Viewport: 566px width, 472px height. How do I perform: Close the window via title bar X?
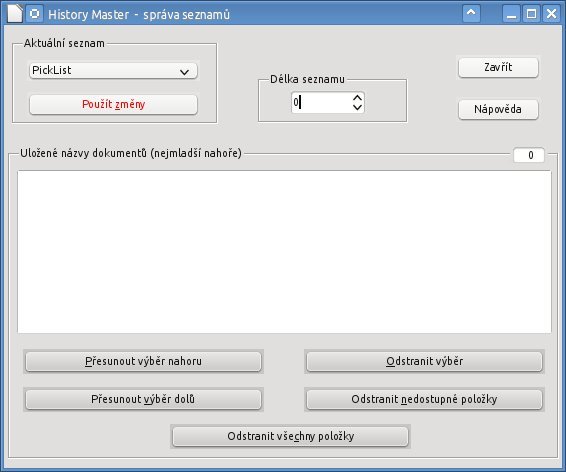coord(551,14)
